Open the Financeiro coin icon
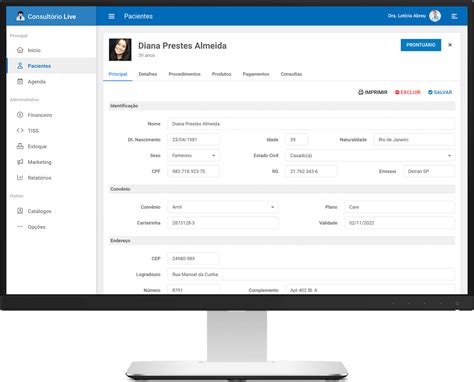 (x=20, y=115)
